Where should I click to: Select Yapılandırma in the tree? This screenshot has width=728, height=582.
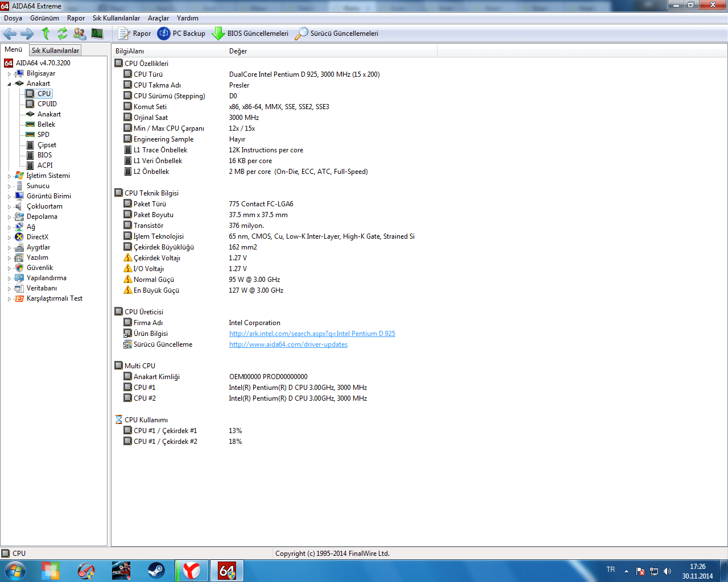pos(47,278)
